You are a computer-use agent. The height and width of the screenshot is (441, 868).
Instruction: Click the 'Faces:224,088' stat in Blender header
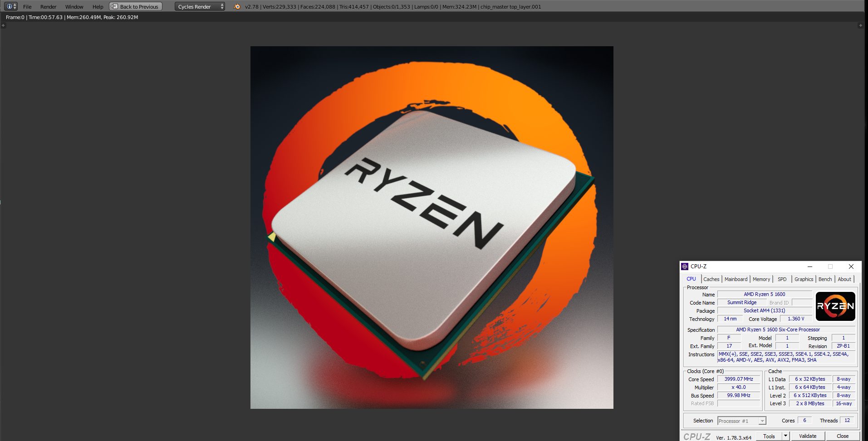tap(318, 7)
